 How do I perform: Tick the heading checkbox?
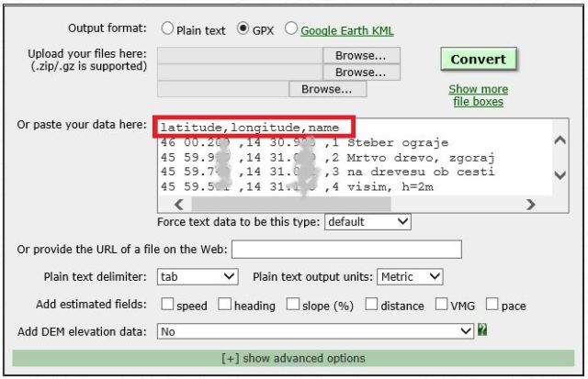pyautogui.click(x=225, y=305)
